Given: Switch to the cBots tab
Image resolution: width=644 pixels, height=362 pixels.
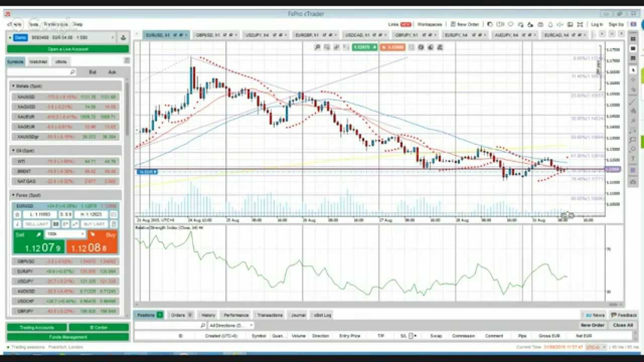Looking at the screenshot, I should click(x=61, y=61).
